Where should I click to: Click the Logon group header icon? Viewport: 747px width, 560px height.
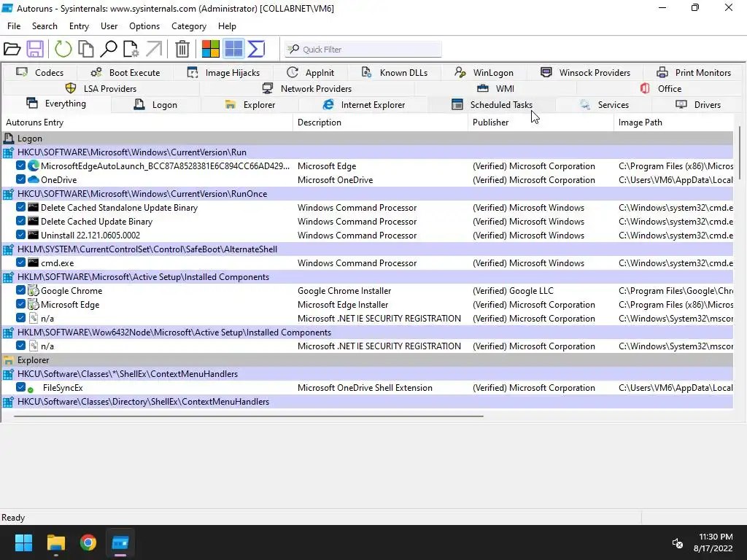pyautogui.click(x=8, y=139)
